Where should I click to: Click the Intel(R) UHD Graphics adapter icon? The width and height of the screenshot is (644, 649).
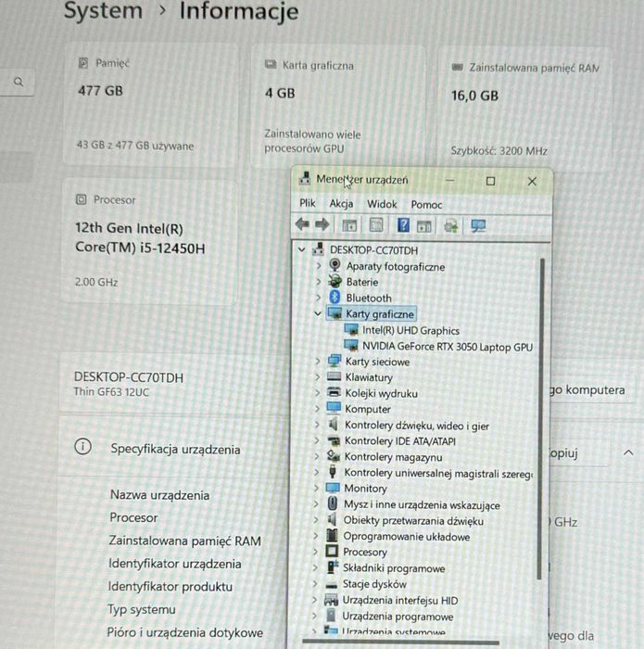coord(351,329)
